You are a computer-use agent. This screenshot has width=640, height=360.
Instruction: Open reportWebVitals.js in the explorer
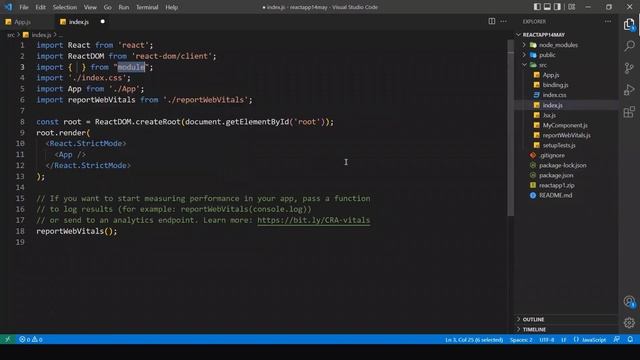pos(567,135)
